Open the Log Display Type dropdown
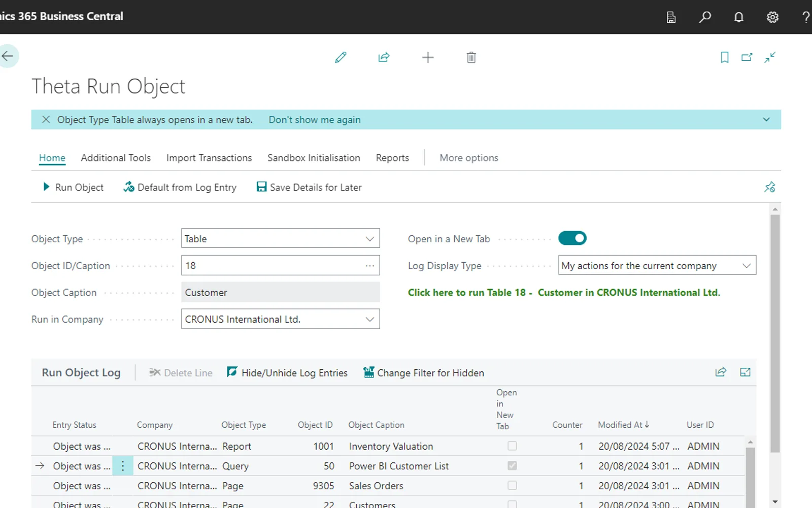The image size is (812, 508). click(747, 266)
